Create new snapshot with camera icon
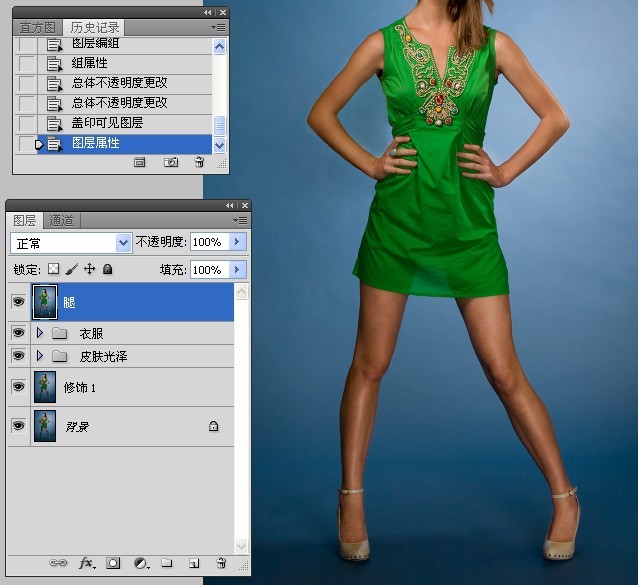 [x=171, y=163]
